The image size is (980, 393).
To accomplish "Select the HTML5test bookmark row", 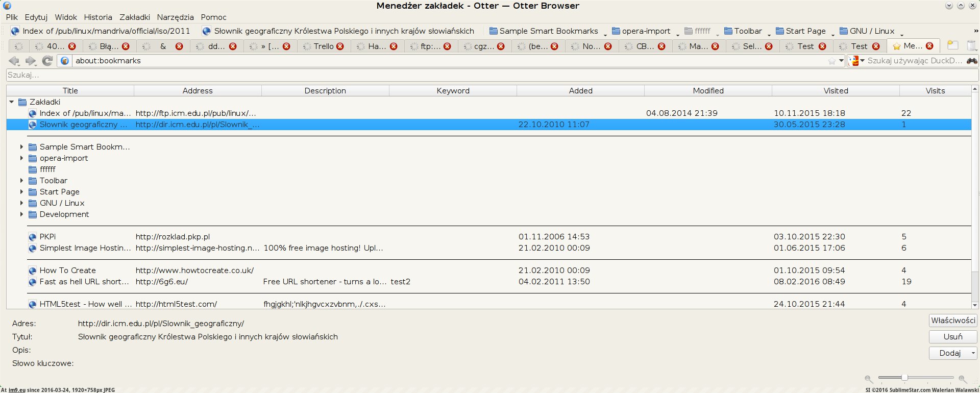I will coord(488,304).
